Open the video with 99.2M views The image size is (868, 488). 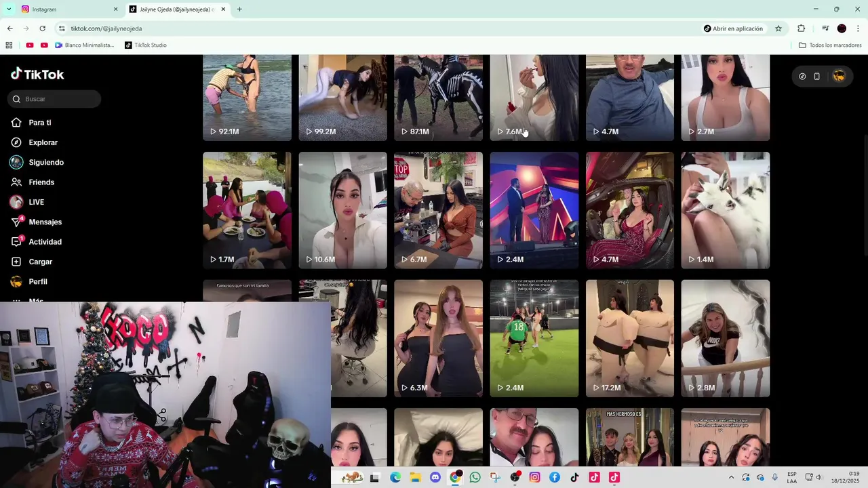click(342, 98)
